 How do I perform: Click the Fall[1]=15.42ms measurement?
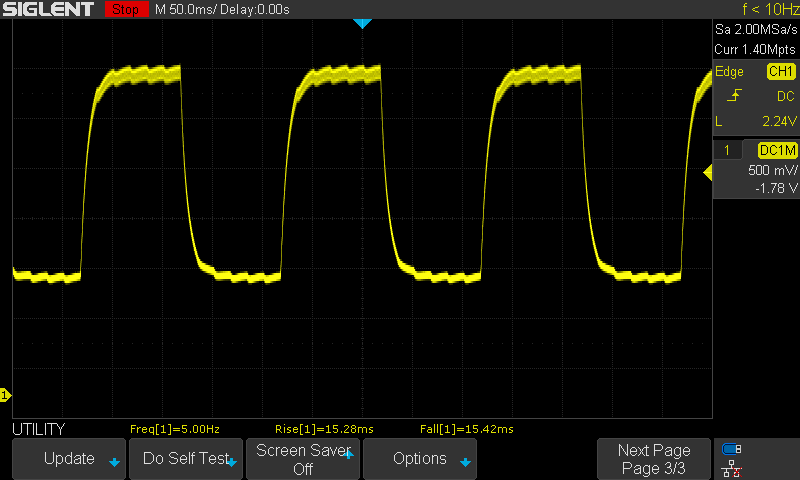[466, 429]
